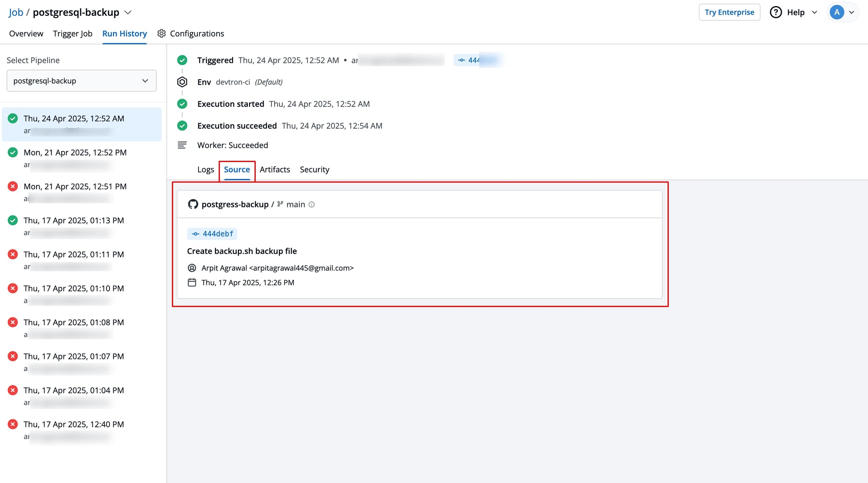This screenshot has height=483, width=868.
Task: Click the Help question mark icon
Action: coord(775,12)
